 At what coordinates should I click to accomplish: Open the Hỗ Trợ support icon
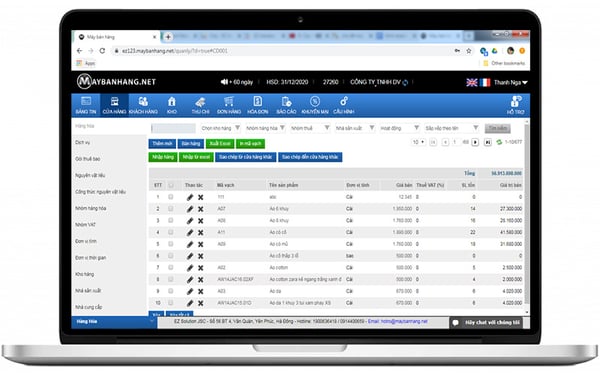point(516,102)
